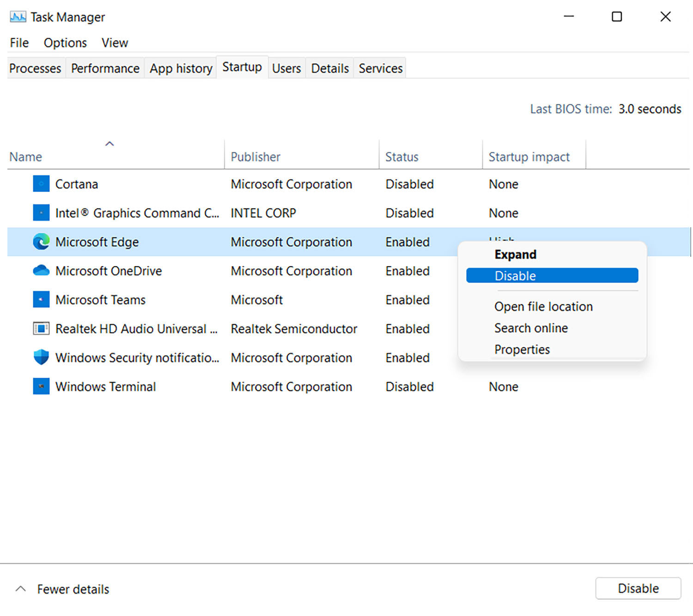693x616 pixels.
Task: Switch to the Details tab
Action: click(x=330, y=68)
